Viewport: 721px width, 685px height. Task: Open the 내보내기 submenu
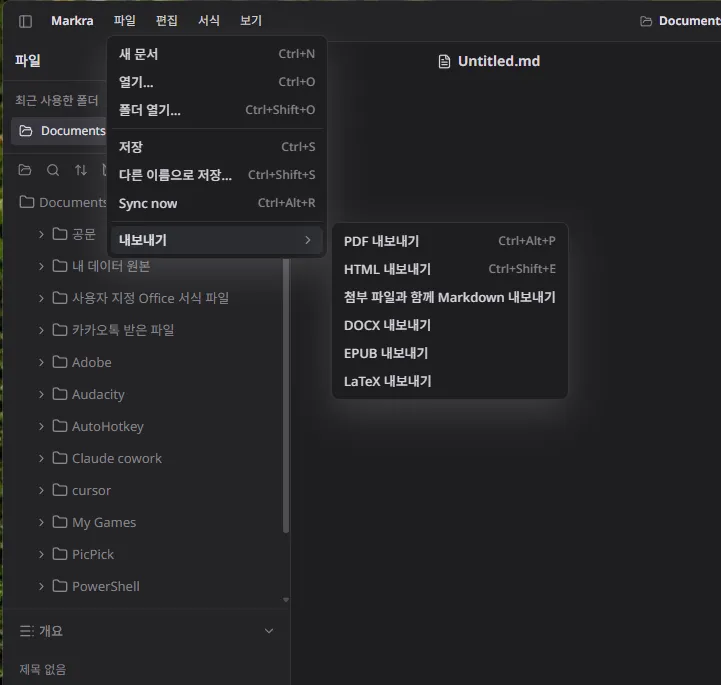pyautogui.click(x=217, y=240)
